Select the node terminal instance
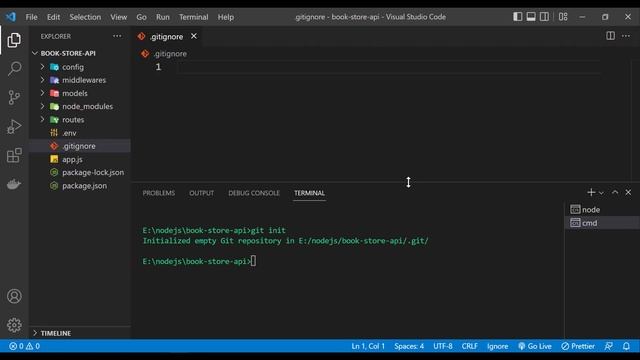 [602, 209]
